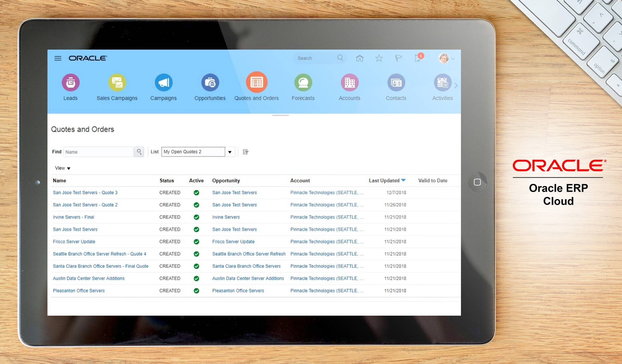622x364 pixels.
Task: Open the user profile dropdown arrow
Action: (453, 59)
